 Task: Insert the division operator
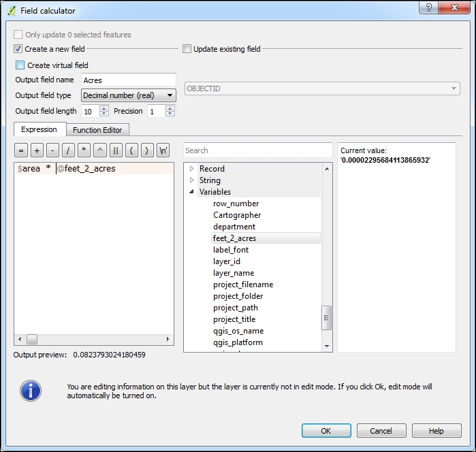point(68,150)
